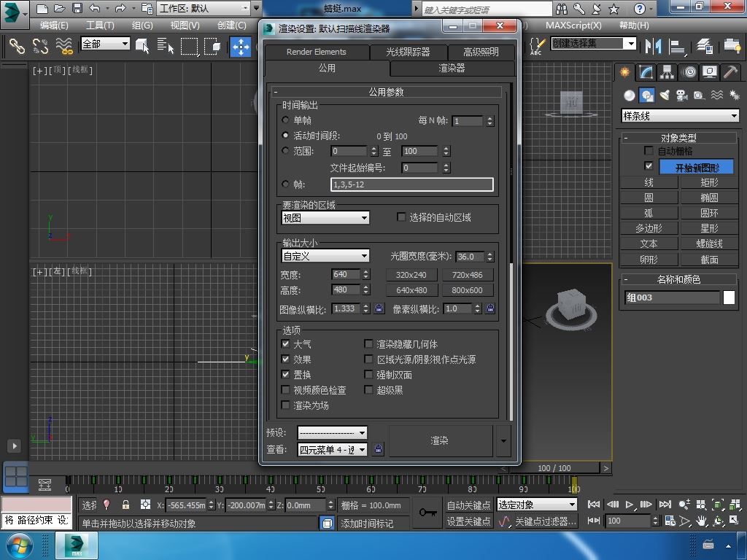Open the Create panel star tab
This screenshot has height=560, width=747.
tap(624, 72)
